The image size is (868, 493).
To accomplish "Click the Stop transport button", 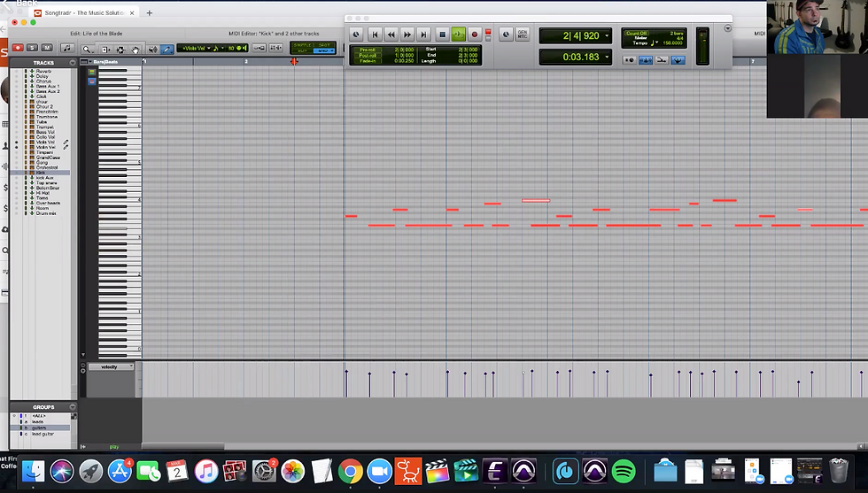I will click(443, 35).
